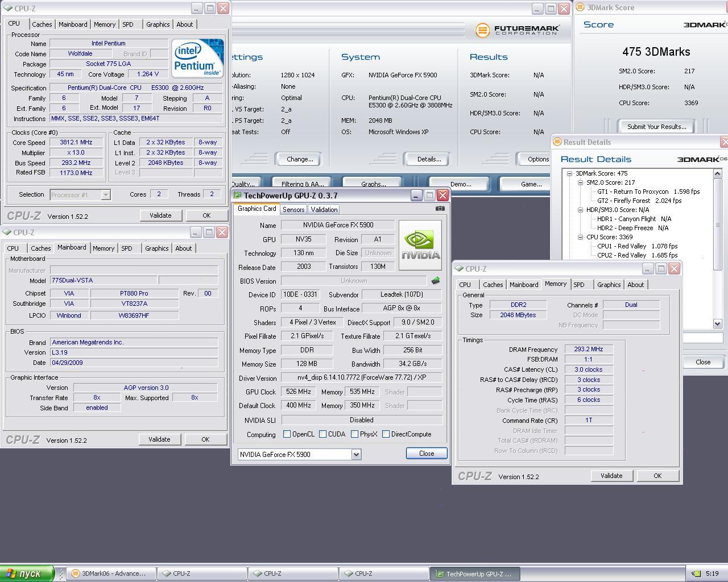The image size is (728, 582).
Task: Click Validate in the CPU tab window
Action: 160,215
